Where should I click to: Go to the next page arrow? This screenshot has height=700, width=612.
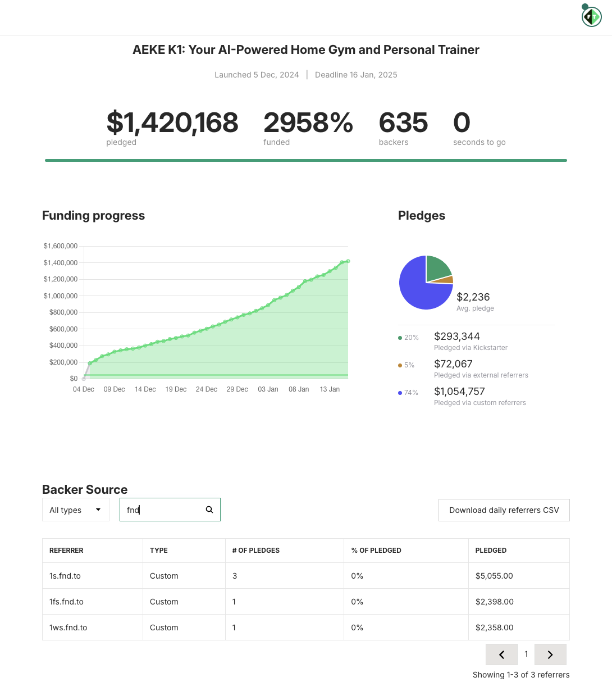[550, 654]
